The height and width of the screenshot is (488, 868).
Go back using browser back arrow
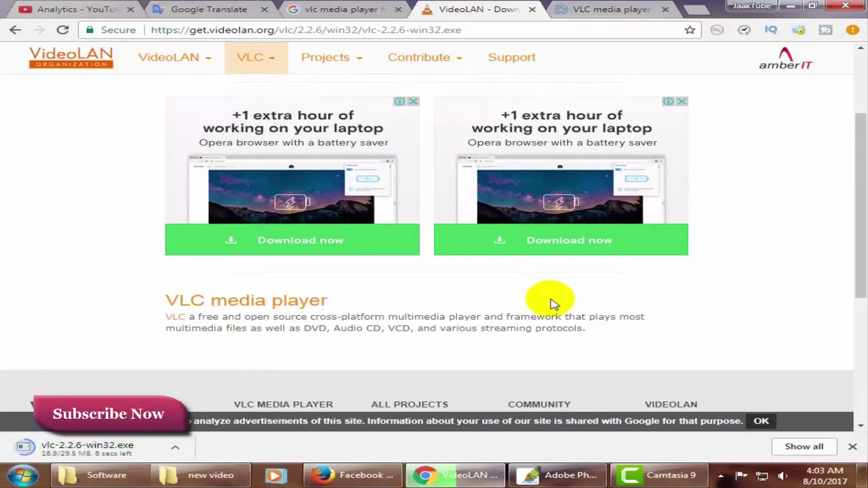tap(15, 30)
